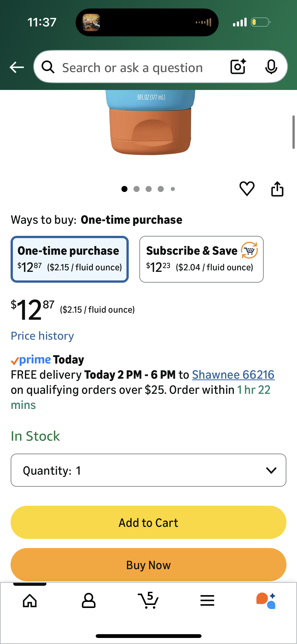Click the Buy Now button

pyautogui.click(x=148, y=565)
